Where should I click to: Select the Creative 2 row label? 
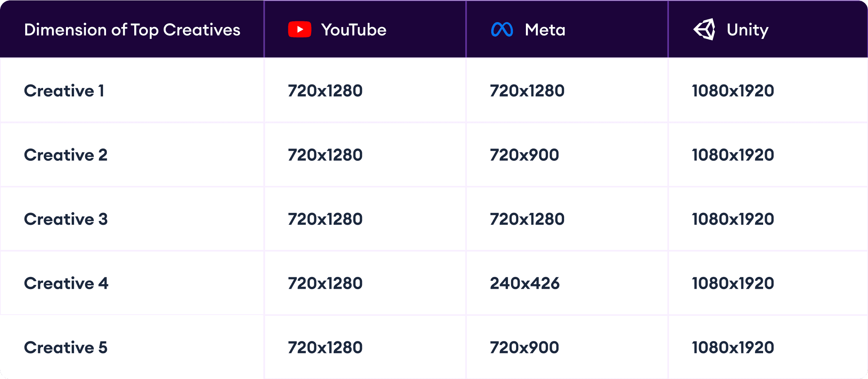(x=66, y=155)
